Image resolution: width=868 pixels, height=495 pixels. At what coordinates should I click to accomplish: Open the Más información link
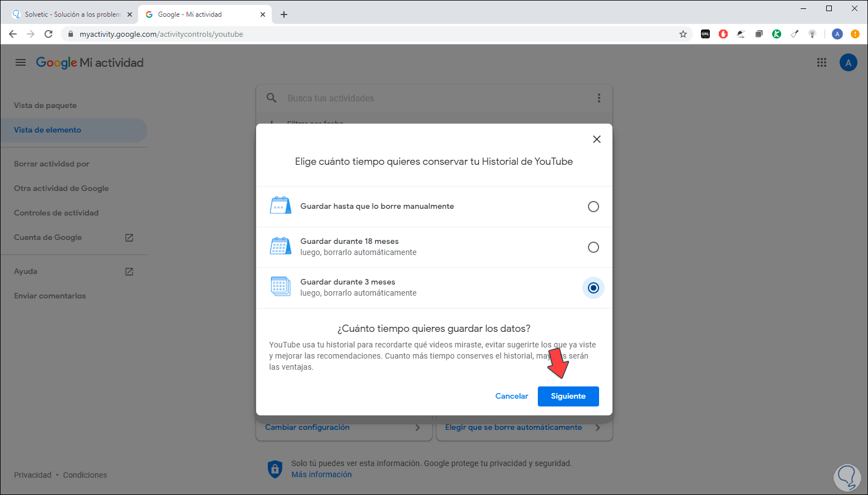pos(322,474)
